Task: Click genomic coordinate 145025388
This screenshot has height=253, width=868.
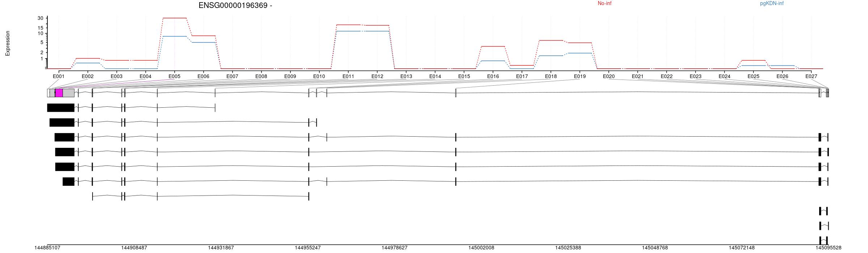Action: (568, 248)
